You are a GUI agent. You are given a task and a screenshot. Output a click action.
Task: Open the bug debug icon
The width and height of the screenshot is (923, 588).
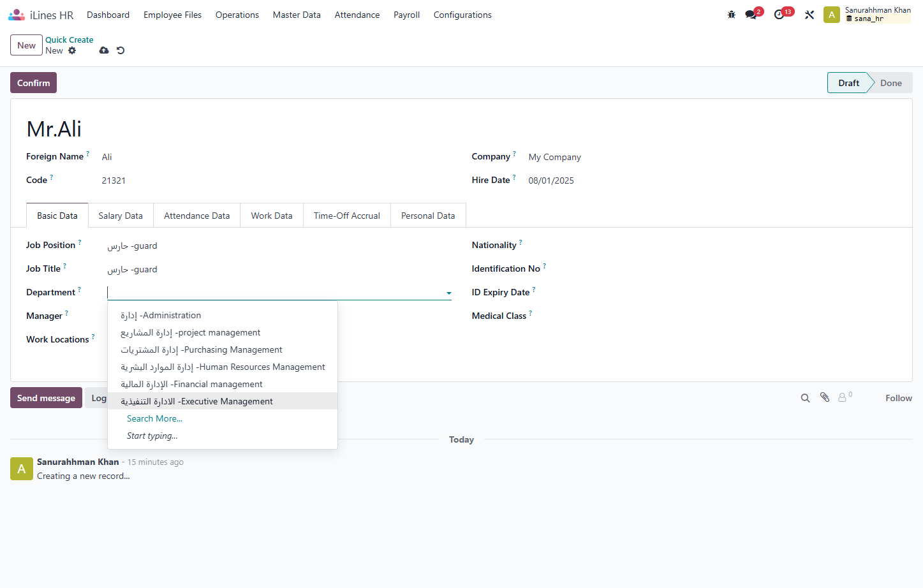click(732, 15)
